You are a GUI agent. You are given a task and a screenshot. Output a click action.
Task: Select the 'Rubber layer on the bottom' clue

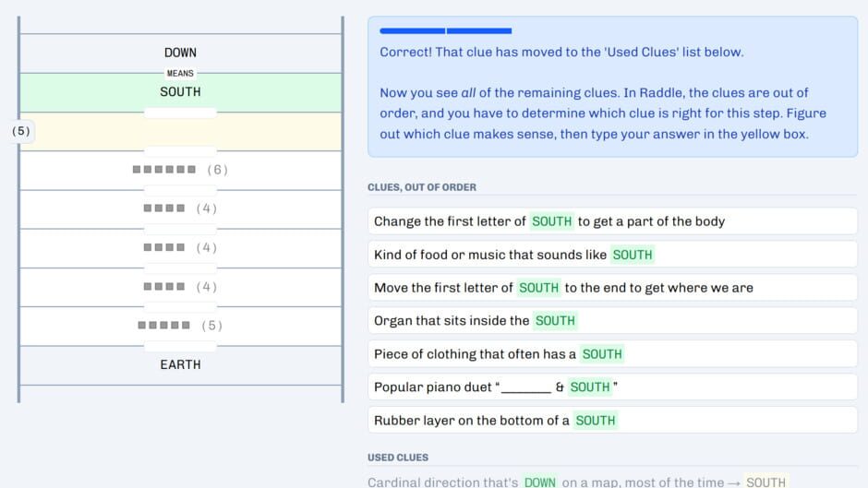click(x=612, y=421)
